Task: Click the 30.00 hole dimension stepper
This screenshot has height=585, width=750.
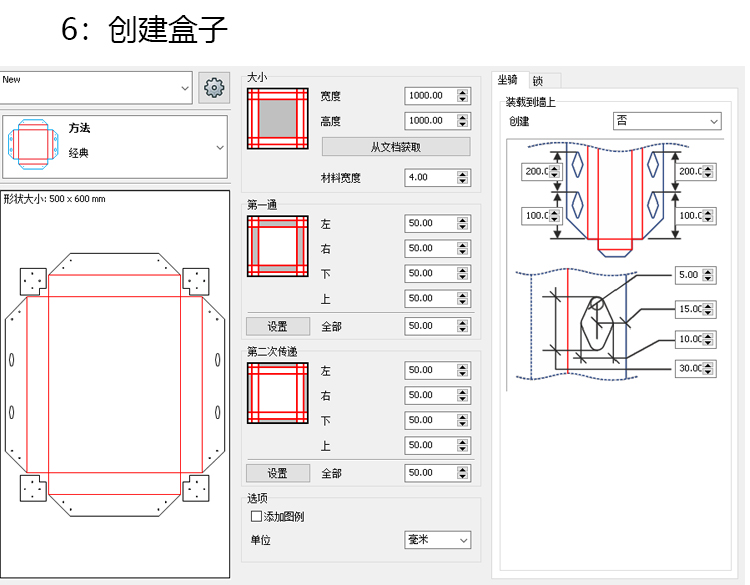Action: pos(708,368)
